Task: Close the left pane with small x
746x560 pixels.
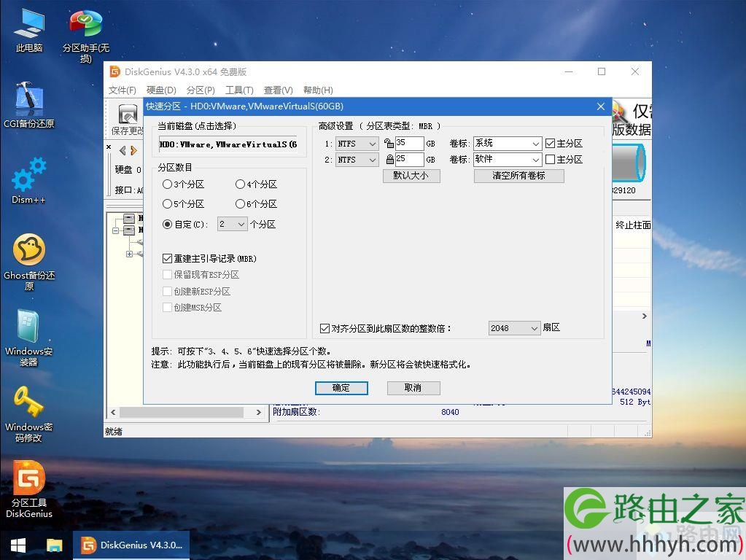Action: (109, 147)
